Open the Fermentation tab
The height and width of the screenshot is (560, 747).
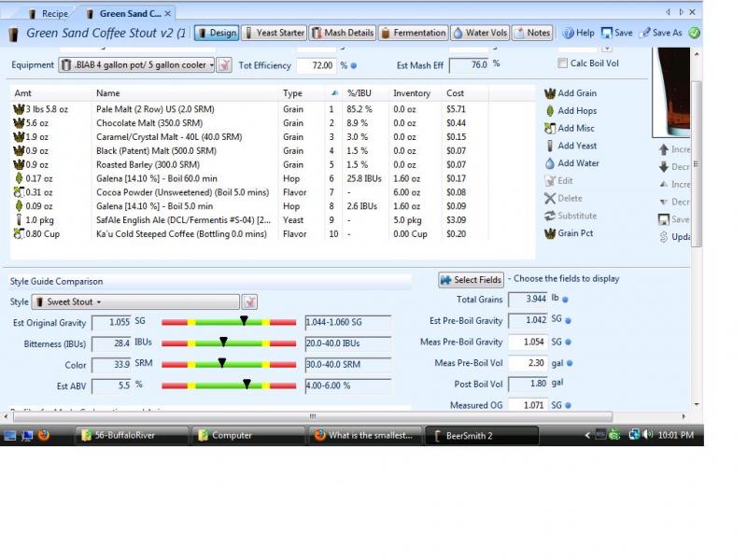click(x=413, y=33)
